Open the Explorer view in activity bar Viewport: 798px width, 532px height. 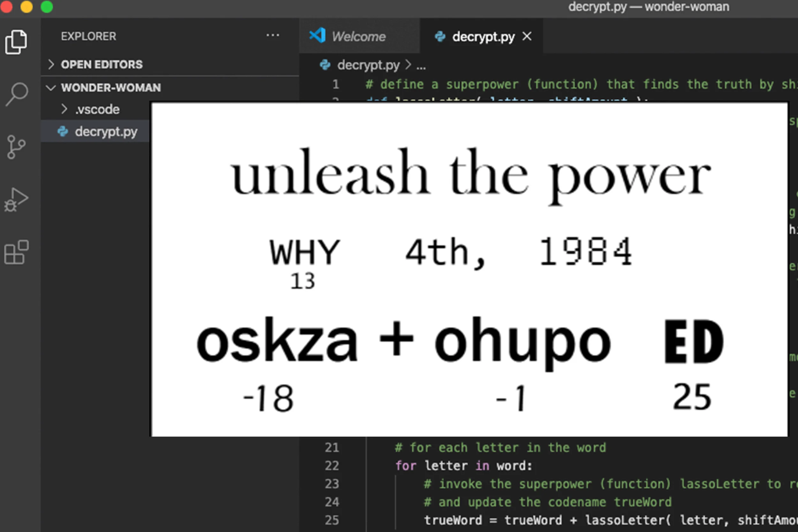tap(16, 42)
